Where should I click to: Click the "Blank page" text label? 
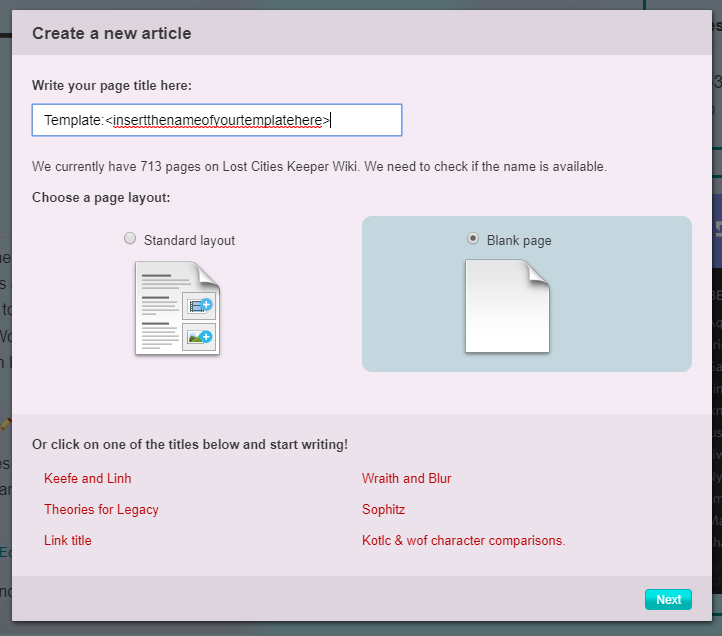pyautogui.click(x=519, y=241)
